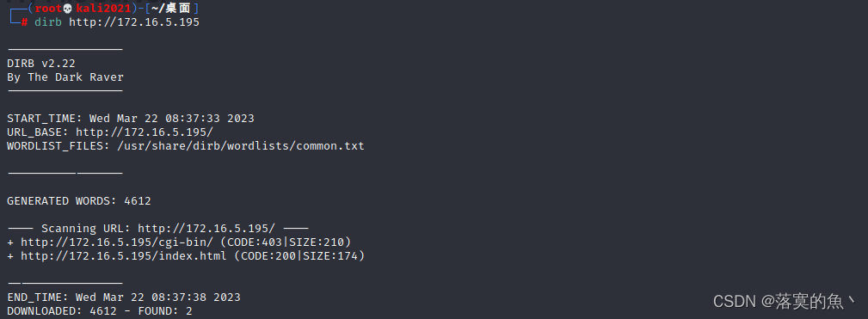Viewport: 868px width, 319px height.
Task: Click the DIRB v2.22 banner text
Action: (x=41, y=64)
